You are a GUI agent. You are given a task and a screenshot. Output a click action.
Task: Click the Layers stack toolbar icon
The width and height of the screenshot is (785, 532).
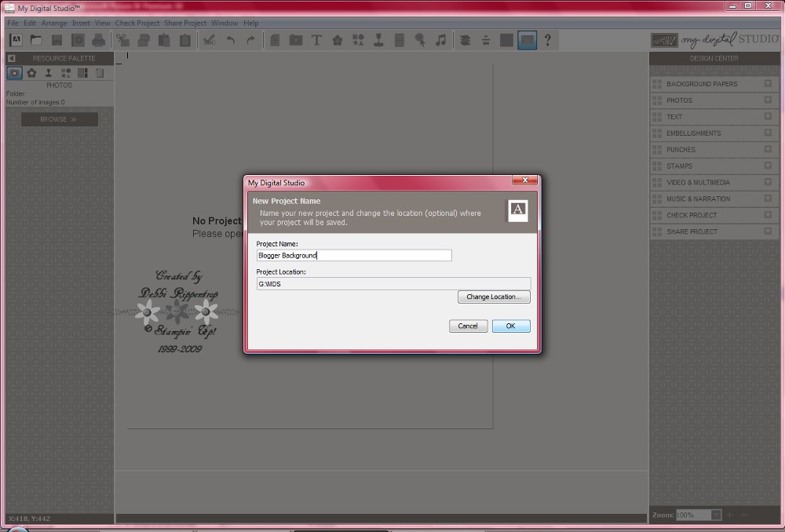tap(465, 40)
